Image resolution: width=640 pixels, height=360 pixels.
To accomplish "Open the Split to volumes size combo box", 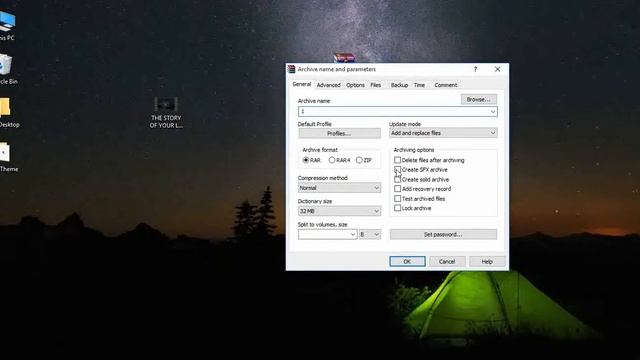I will tap(327, 234).
